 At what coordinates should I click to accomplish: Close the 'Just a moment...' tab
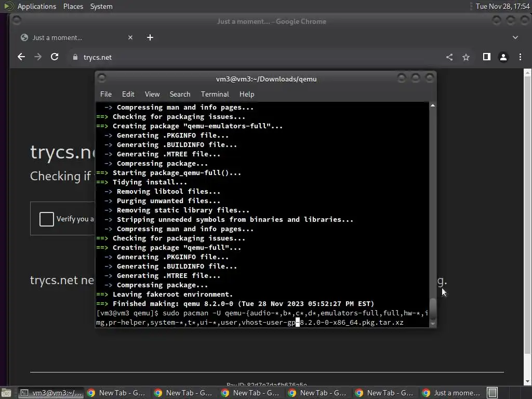coord(130,37)
